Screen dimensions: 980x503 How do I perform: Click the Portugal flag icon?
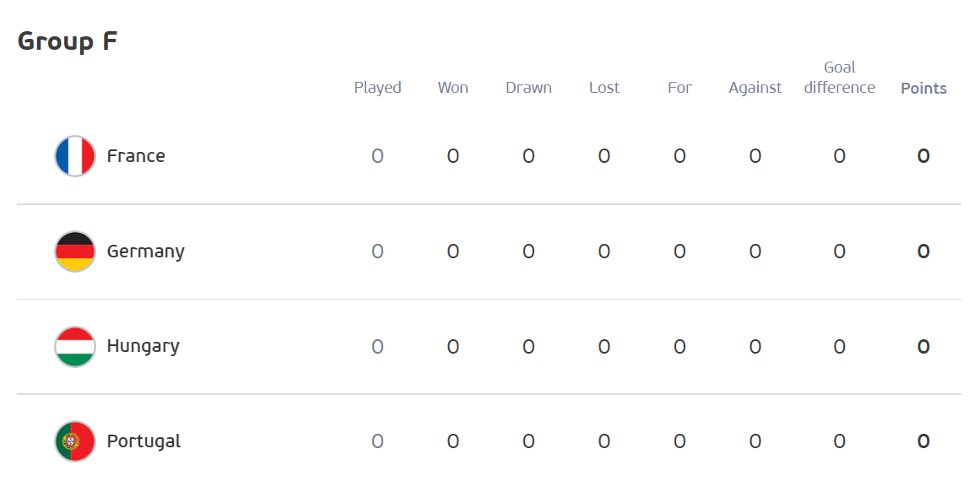[x=75, y=441]
